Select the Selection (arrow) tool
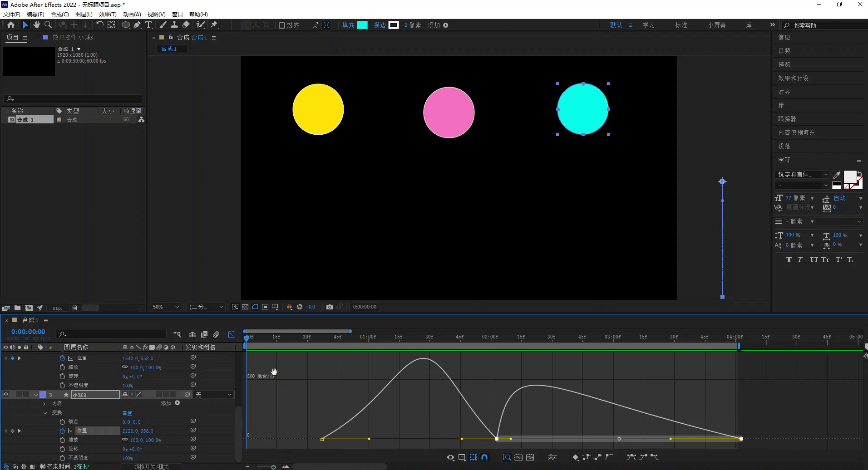868x470 pixels. [25, 25]
